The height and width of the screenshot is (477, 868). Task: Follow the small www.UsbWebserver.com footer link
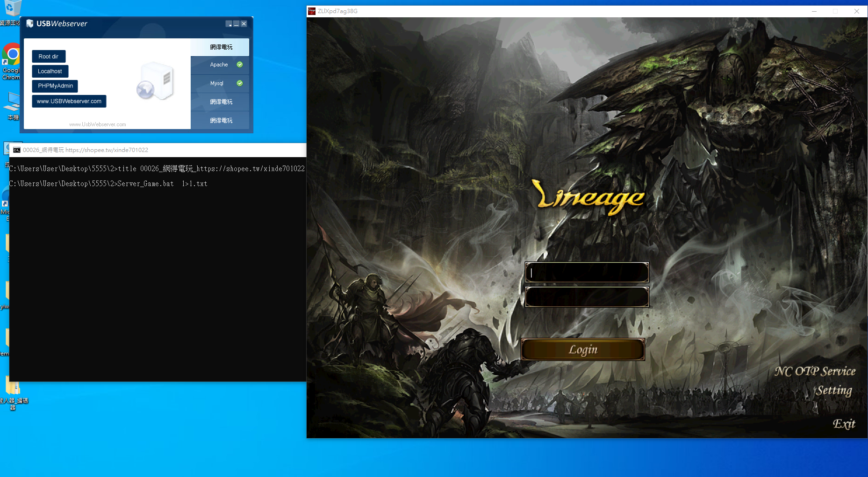pos(98,124)
